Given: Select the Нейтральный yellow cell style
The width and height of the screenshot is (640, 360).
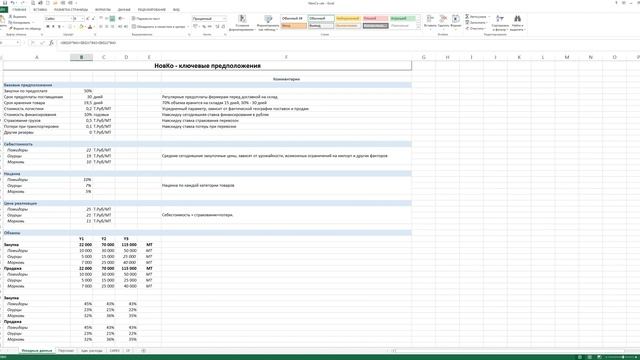Looking at the screenshot, I should coord(348,18).
